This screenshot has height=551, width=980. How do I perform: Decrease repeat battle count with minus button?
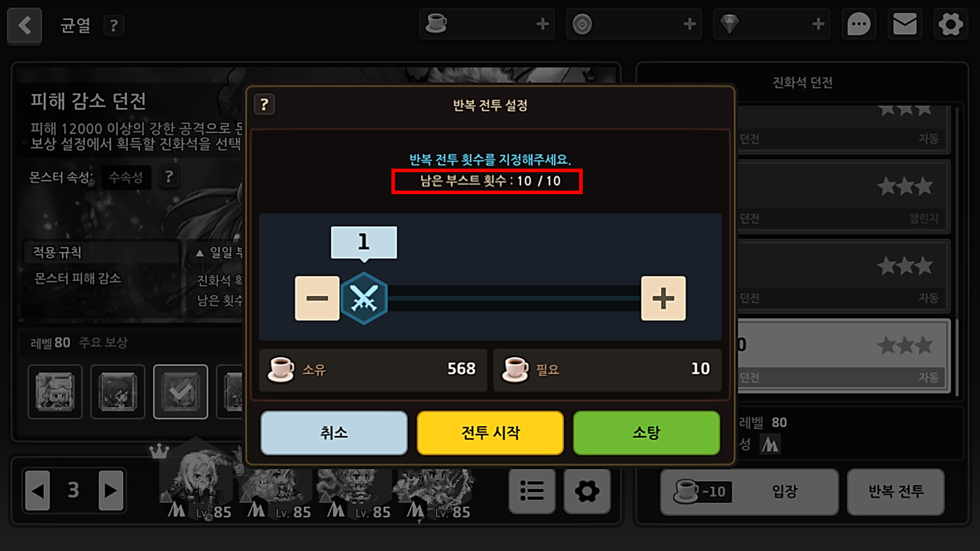[x=317, y=298]
